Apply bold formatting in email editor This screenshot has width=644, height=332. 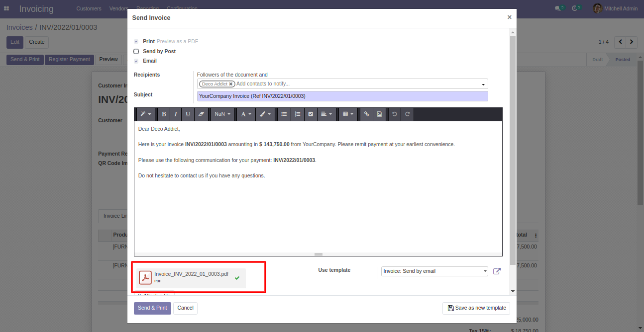164,114
